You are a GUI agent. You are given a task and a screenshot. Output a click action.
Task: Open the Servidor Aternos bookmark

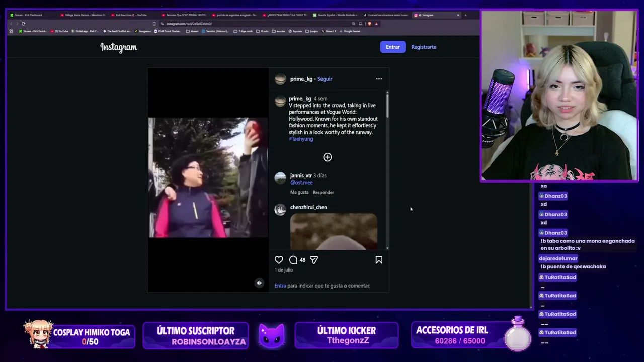pyautogui.click(x=215, y=31)
